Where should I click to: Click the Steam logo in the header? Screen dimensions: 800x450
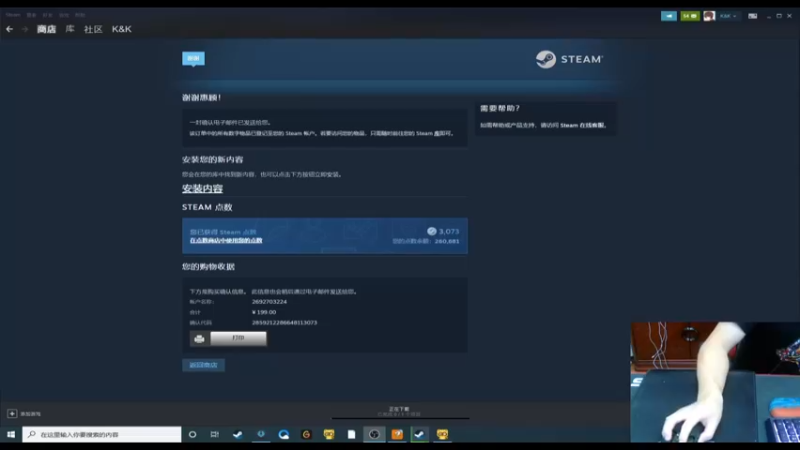569,59
